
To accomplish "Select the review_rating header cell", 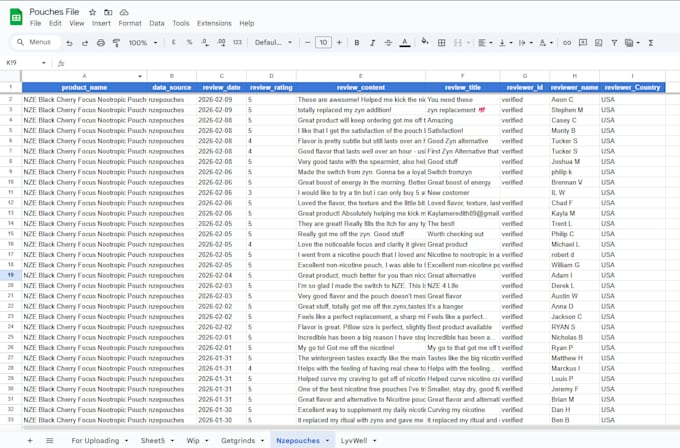I will 271,87.
